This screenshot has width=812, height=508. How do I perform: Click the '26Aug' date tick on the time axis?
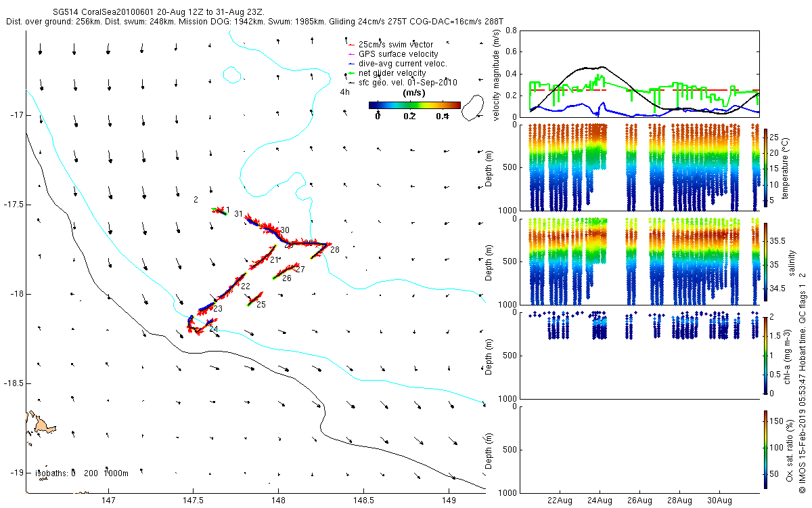click(639, 501)
